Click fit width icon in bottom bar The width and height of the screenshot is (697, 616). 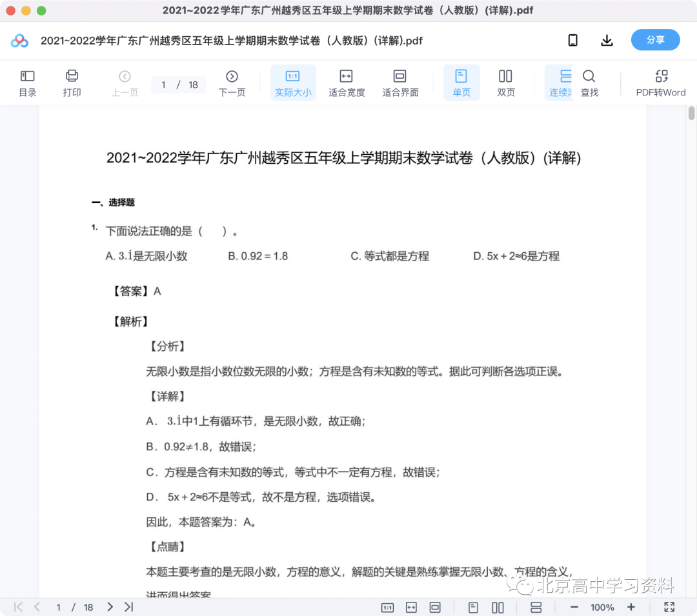pyautogui.click(x=411, y=607)
